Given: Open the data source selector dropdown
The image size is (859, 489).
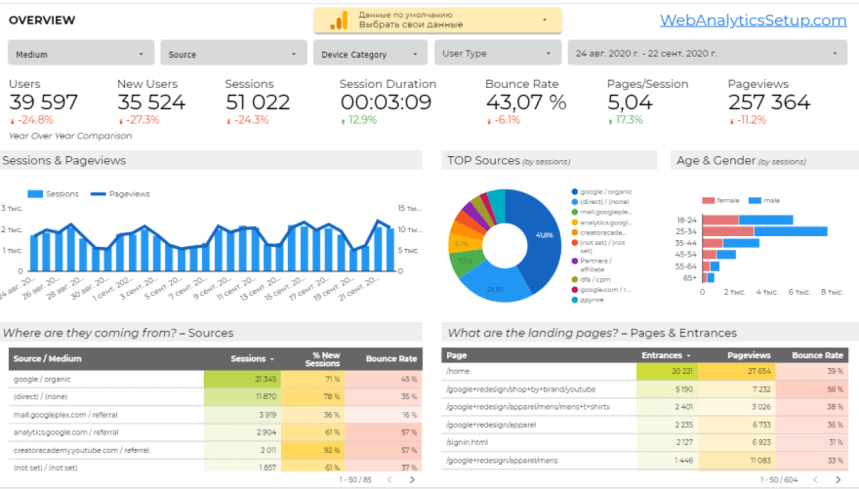Looking at the screenshot, I should [438, 20].
